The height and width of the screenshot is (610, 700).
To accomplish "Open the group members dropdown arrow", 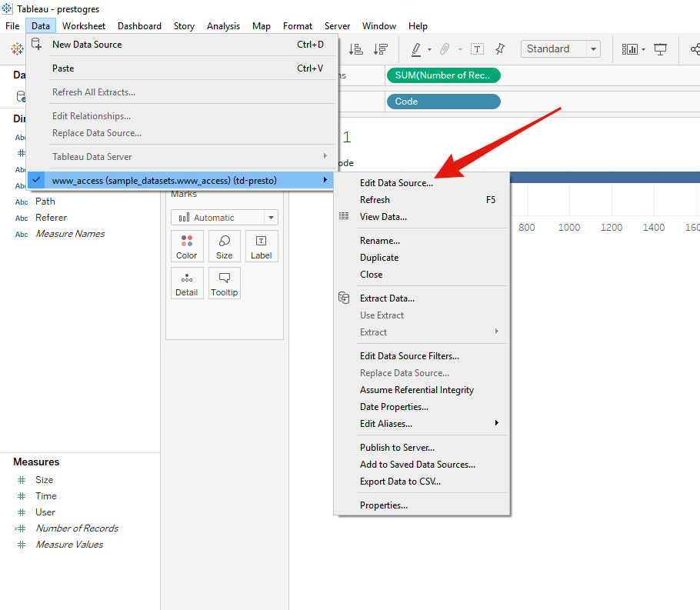I will 460,49.
